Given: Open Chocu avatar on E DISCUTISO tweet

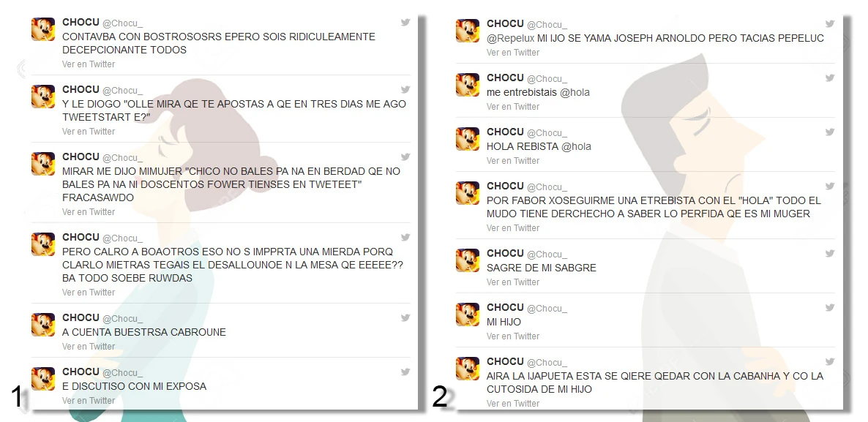Looking at the screenshot, I should [43, 379].
